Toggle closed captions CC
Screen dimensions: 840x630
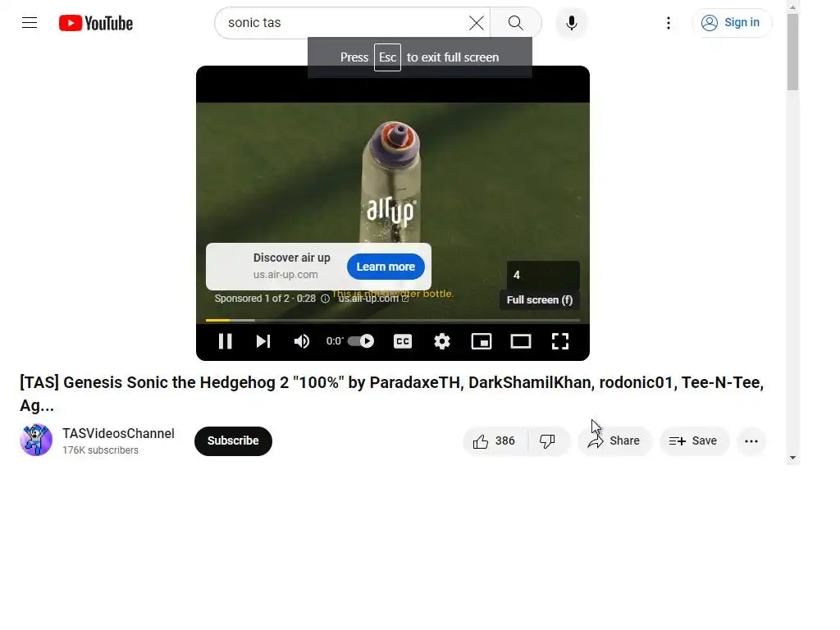403,341
